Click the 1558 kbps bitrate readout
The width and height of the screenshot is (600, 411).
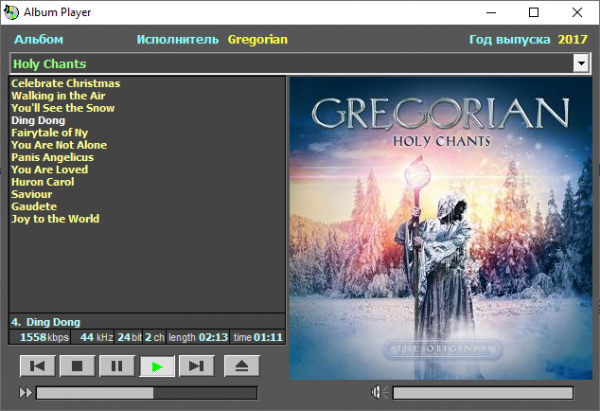click(44, 337)
